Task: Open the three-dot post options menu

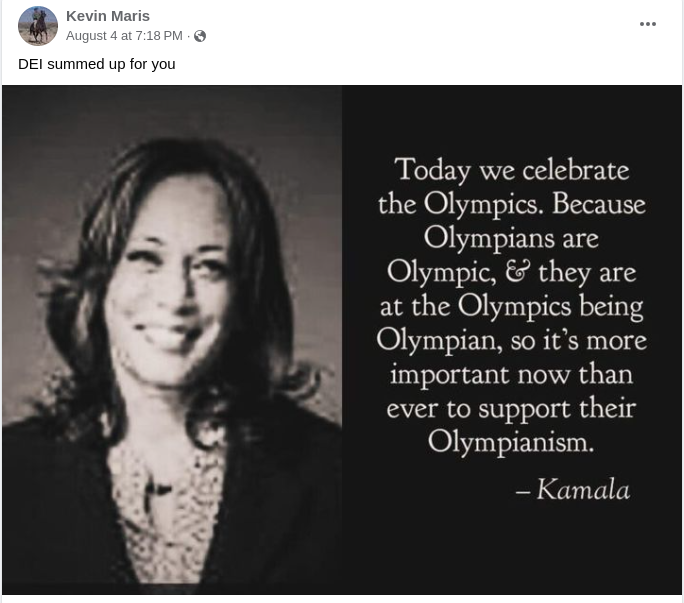Action: coord(648,24)
